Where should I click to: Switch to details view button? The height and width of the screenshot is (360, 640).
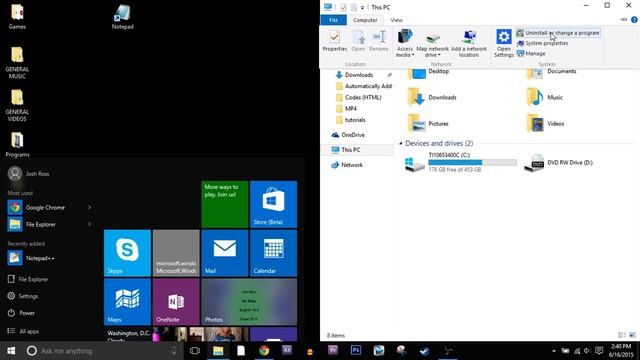click(622, 335)
